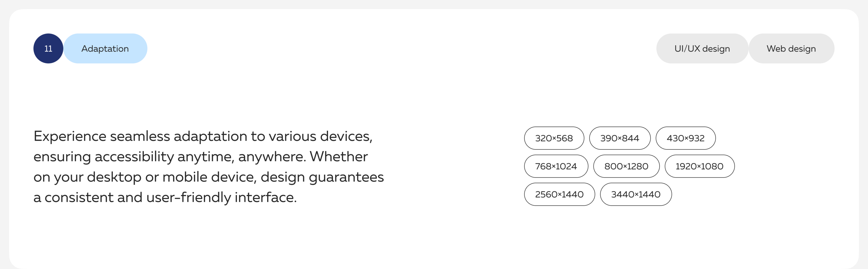The height and width of the screenshot is (269, 868).
Task: Open the UI/UX design tag
Action: pyautogui.click(x=702, y=49)
